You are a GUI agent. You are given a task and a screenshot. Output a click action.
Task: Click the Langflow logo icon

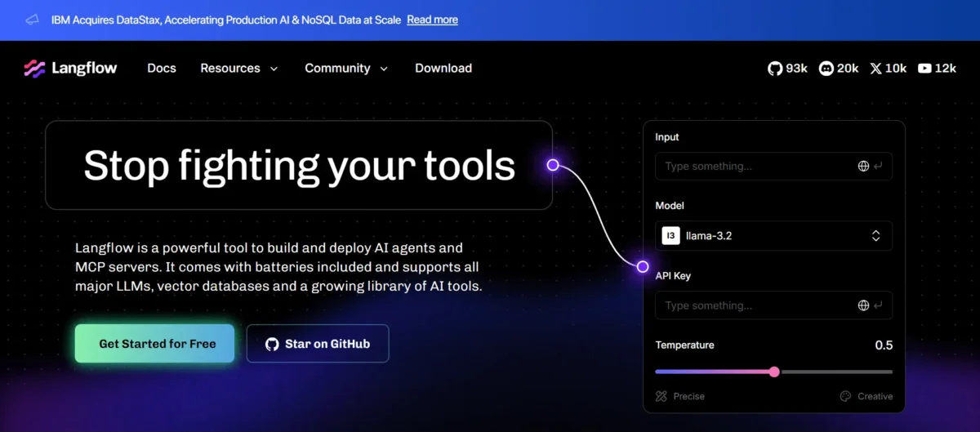[34, 69]
